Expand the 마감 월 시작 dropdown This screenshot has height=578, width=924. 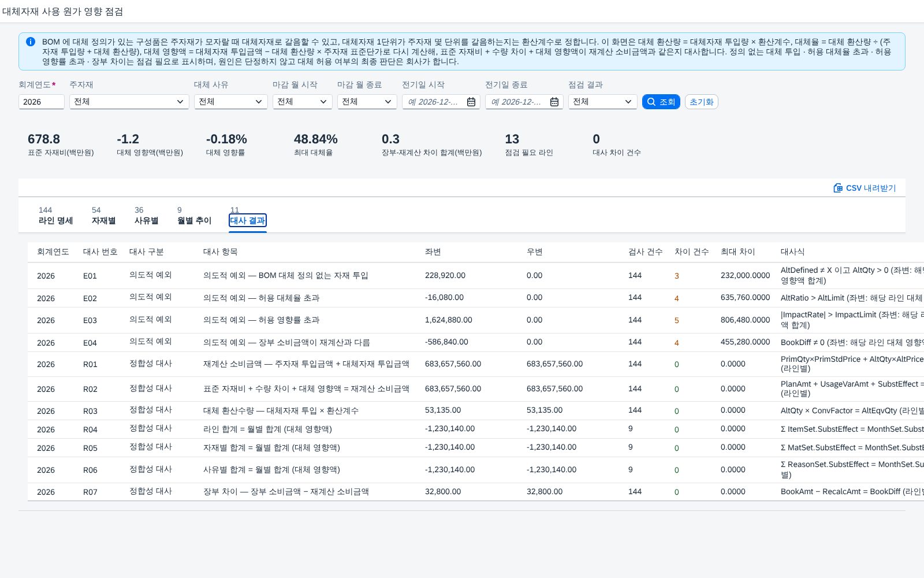pyautogui.click(x=303, y=102)
